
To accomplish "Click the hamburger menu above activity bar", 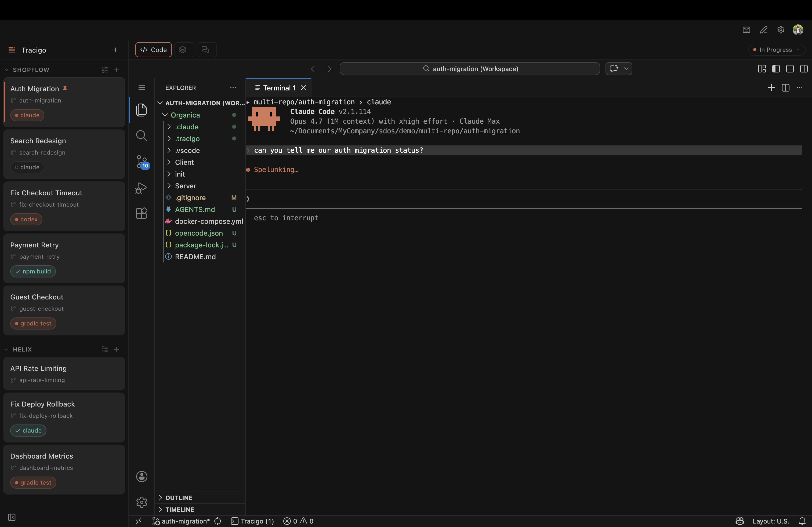I will click(x=142, y=87).
